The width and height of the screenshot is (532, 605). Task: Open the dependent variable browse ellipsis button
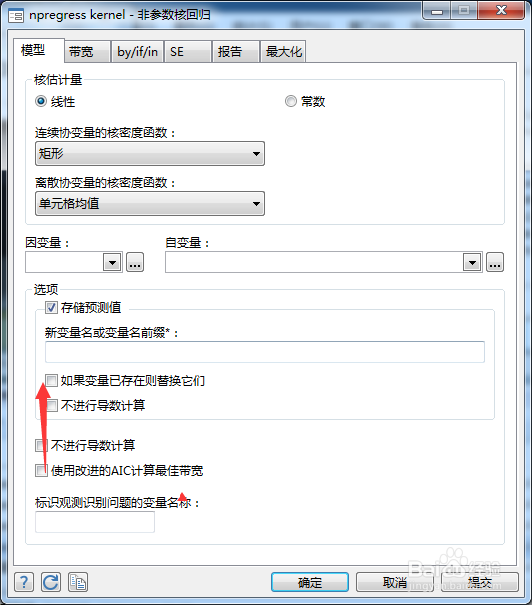(135, 262)
